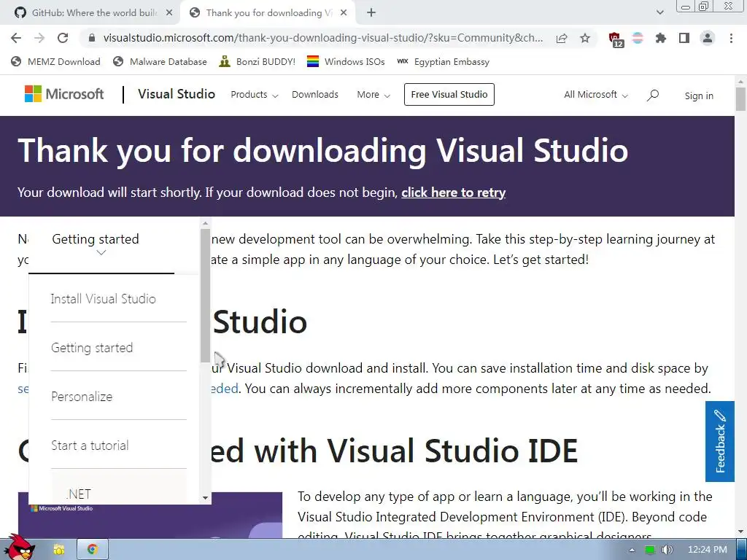The width and height of the screenshot is (747, 560).
Task: Open the Chrome three-dot menu
Action: coord(731,38)
